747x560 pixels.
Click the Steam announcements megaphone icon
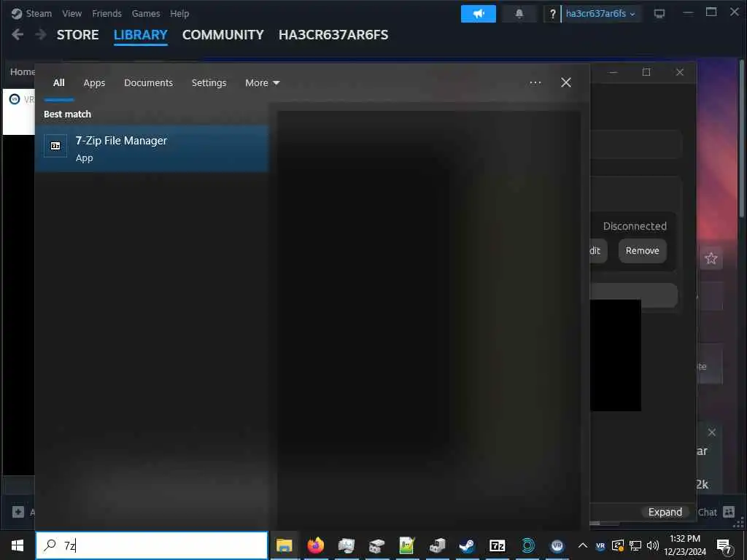[x=479, y=14]
